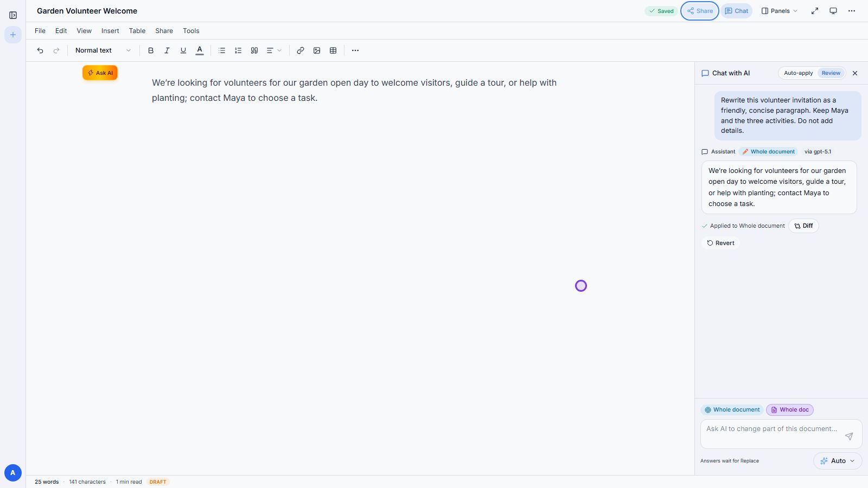Open the text alignment dropdown
The width and height of the screenshot is (868, 488).
pyautogui.click(x=274, y=50)
